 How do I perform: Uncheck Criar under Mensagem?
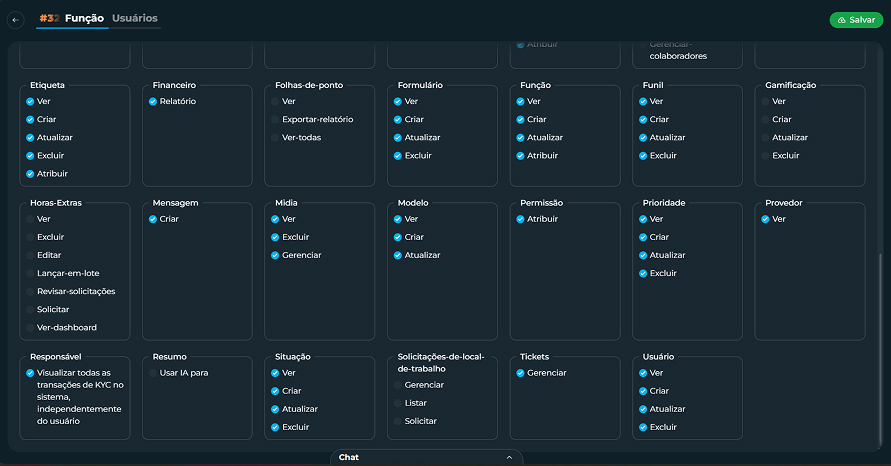(x=153, y=219)
